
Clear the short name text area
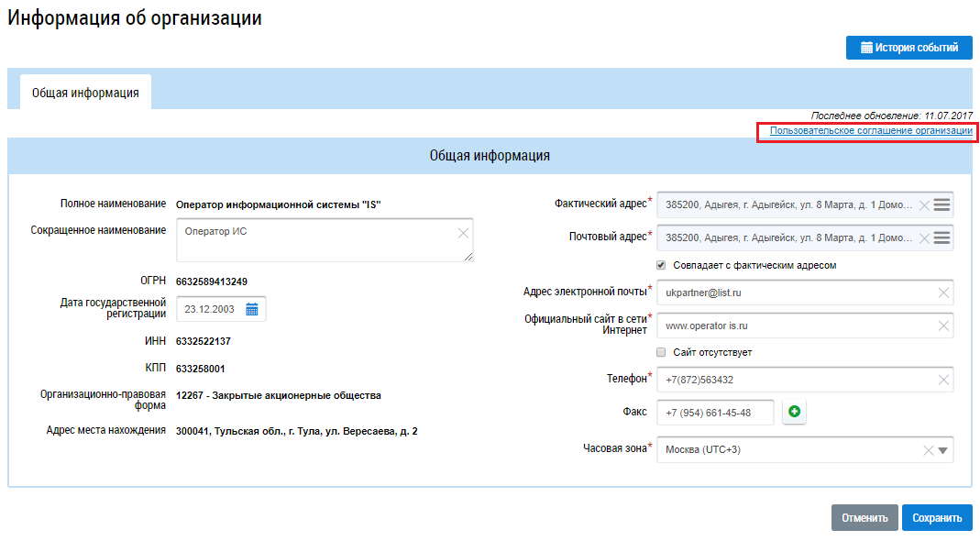[463, 233]
